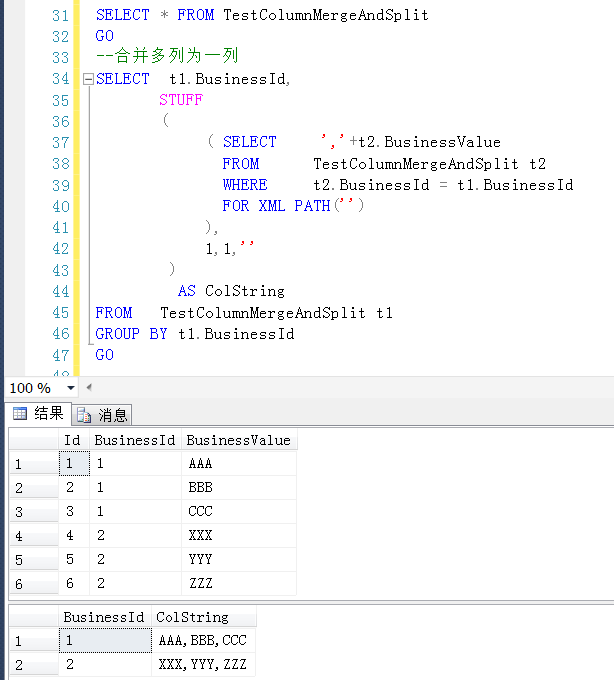The width and height of the screenshot is (614, 680).
Task: Select cell ZZZ in BusinessValue column
Action: (239, 583)
